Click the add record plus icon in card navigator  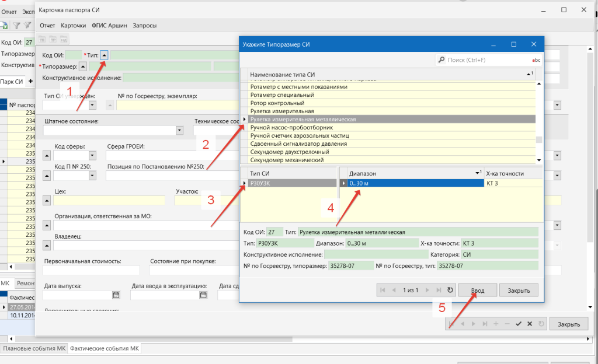click(x=496, y=324)
